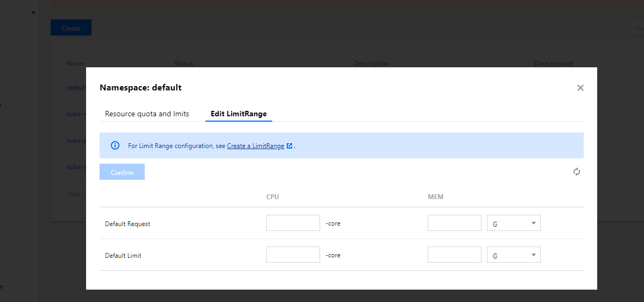This screenshot has width=644, height=302.
Task: Select the Edit LimitRange tab
Action: click(238, 114)
